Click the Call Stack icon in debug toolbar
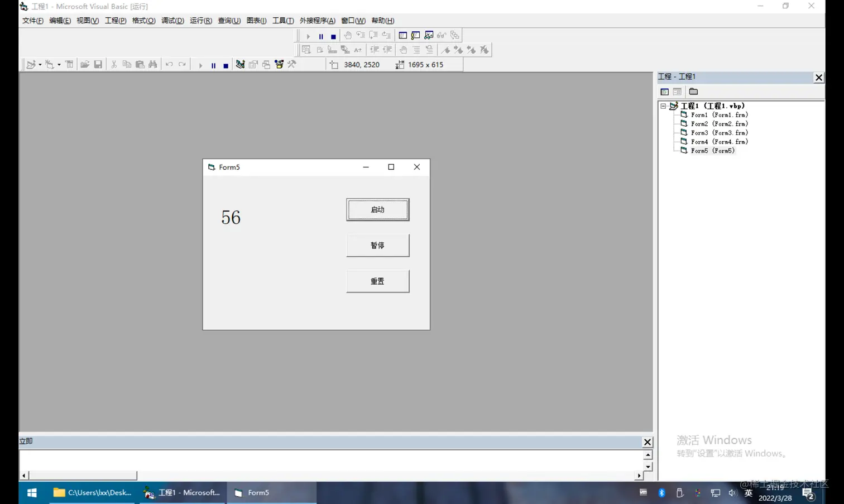The image size is (844, 504). coord(455,35)
